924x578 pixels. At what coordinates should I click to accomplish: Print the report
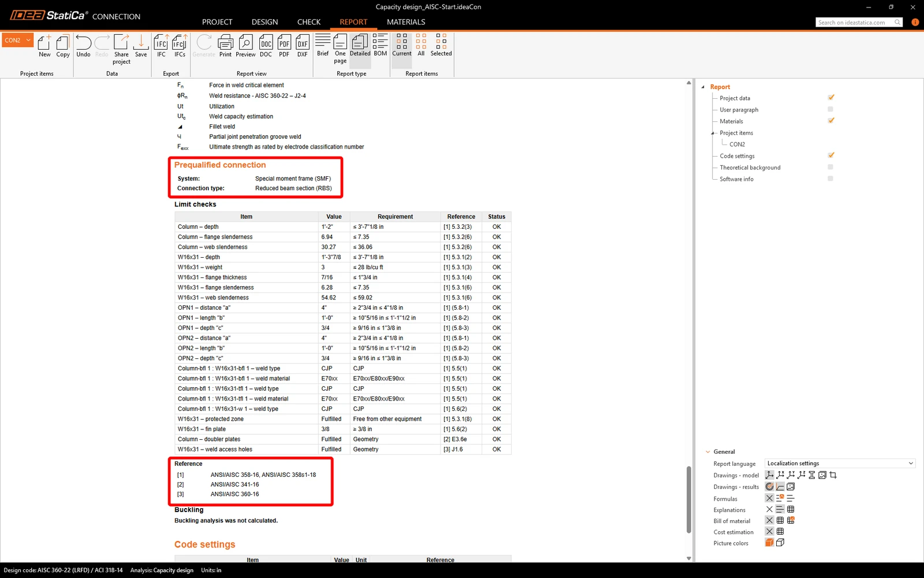tap(225, 46)
